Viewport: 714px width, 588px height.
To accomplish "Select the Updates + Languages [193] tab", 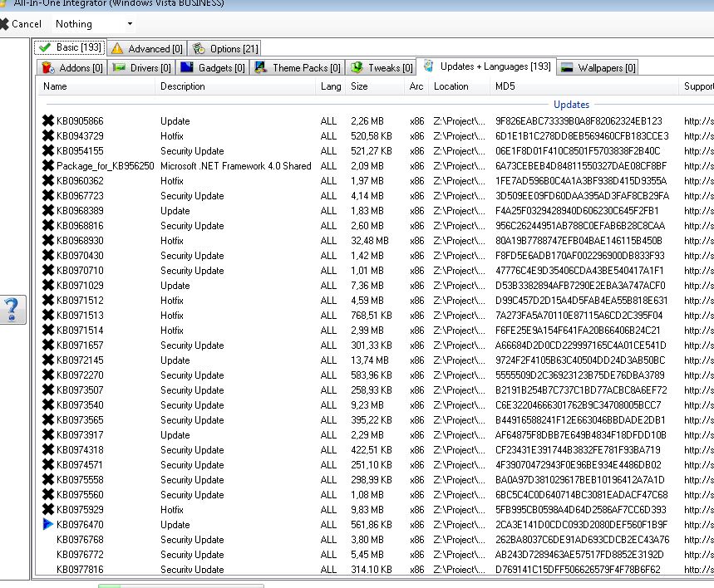I will (487, 66).
